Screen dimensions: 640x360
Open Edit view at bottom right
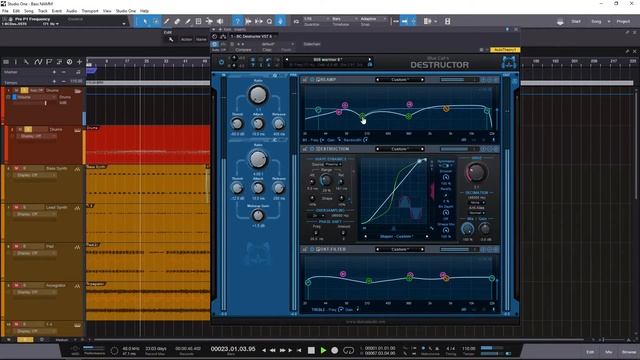(x=590, y=352)
